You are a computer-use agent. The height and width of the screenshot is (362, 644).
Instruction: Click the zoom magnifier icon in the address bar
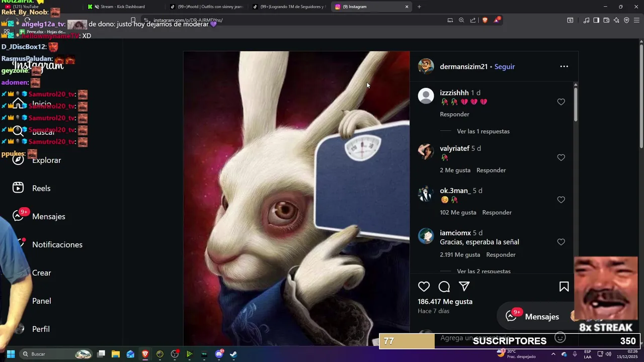(461, 21)
